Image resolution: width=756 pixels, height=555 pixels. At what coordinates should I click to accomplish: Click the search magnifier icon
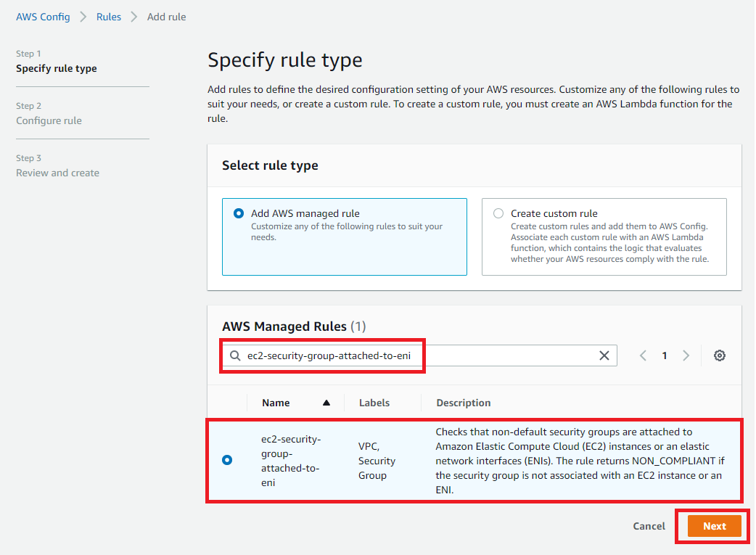[235, 355]
